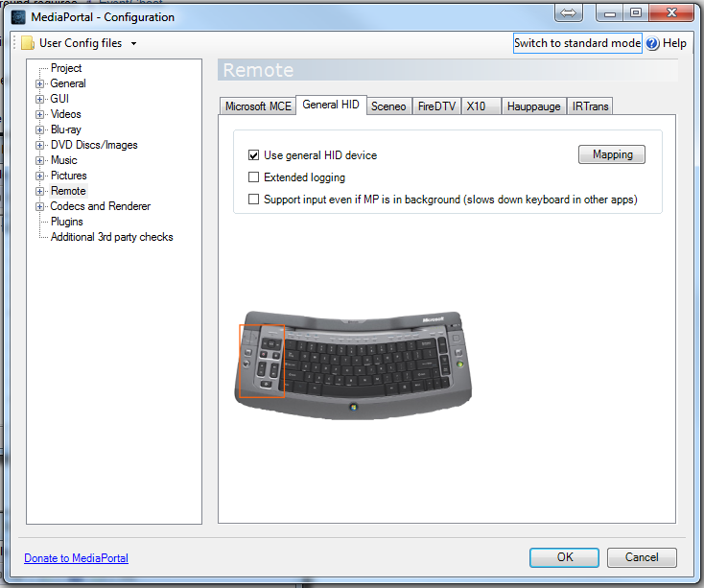
Task: Select the General HID tab
Action: (331, 105)
